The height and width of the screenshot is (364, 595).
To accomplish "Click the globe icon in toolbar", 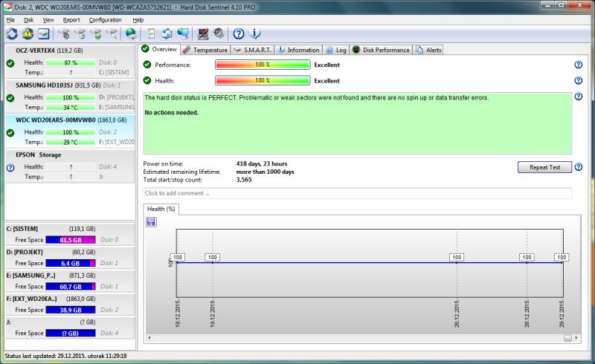I will point(131,33).
